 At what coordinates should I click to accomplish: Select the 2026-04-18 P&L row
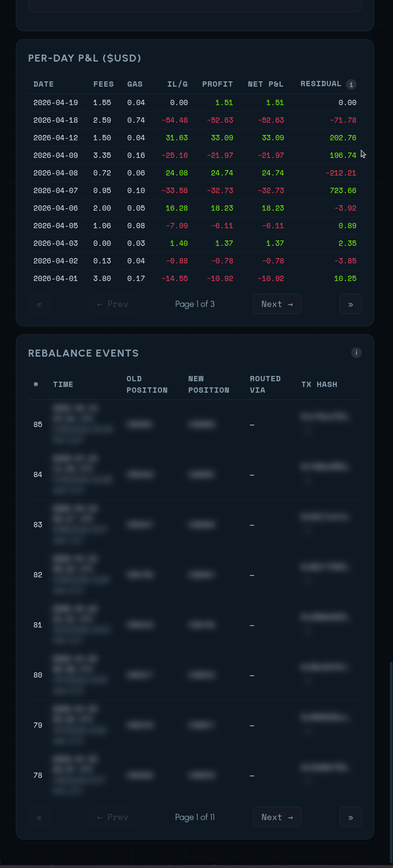195,120
